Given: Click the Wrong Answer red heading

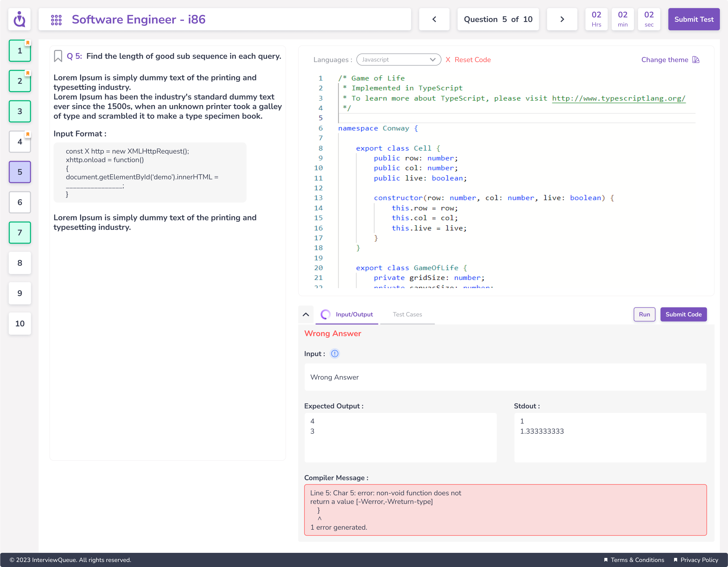Looking at the screenshot, I should pyautogui.click(x=333, y=334).
